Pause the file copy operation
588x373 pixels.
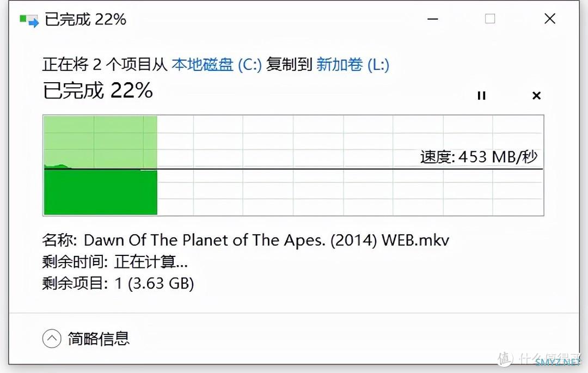(x=481, y=96)
